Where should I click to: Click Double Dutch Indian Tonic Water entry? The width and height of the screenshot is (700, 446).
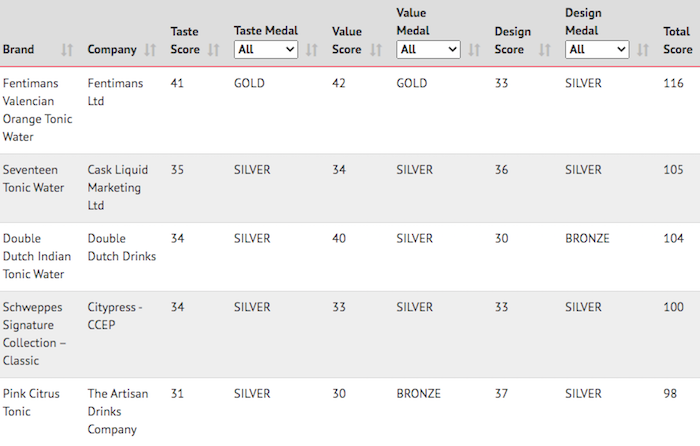pos(37,256)
